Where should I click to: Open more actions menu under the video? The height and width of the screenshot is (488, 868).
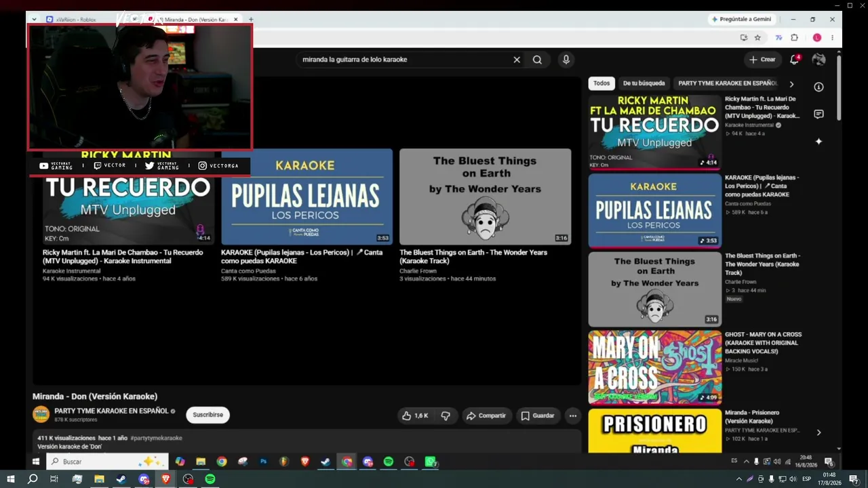coord(573,415)
